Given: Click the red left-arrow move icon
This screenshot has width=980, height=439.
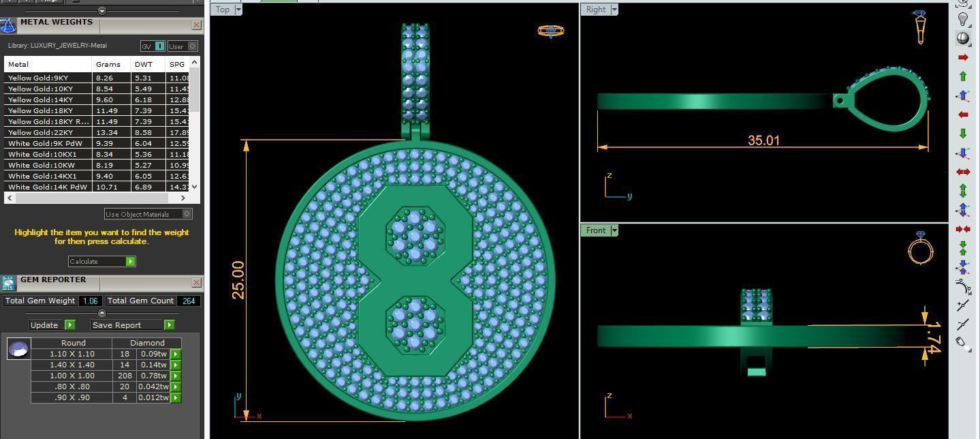Looking at the screenshot, I should point(963,115).
